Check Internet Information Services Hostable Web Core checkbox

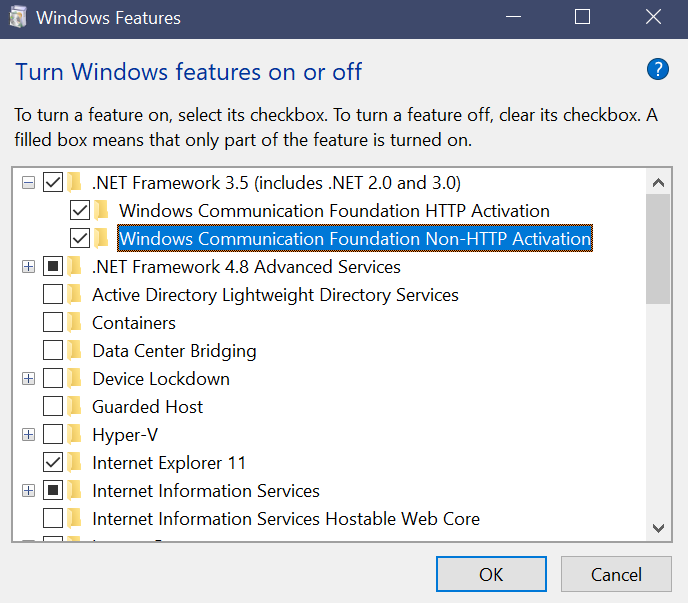pyautogui.click(x=53, y=518)
